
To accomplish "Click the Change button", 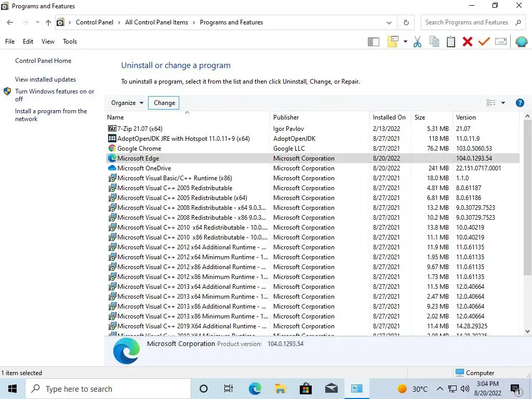I will (164, 103).
